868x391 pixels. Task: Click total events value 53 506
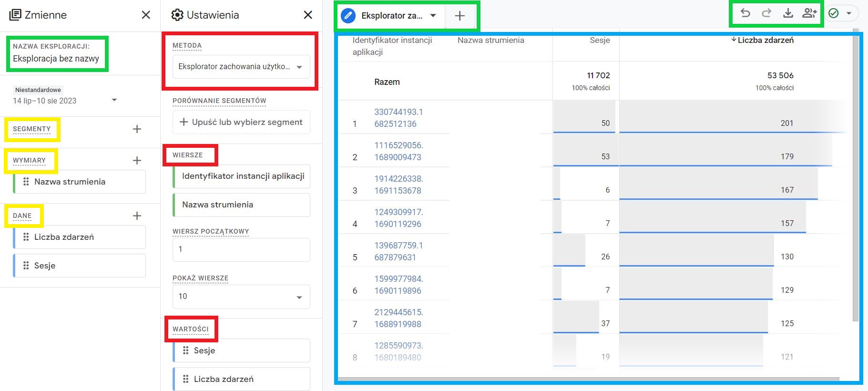pyautogui.click(x=780, y=75)
